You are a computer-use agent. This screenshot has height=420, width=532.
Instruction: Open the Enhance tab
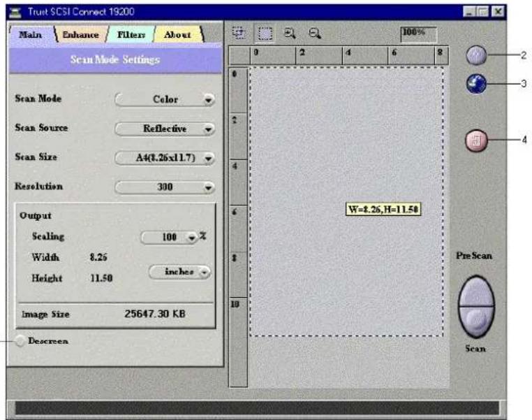80,35
